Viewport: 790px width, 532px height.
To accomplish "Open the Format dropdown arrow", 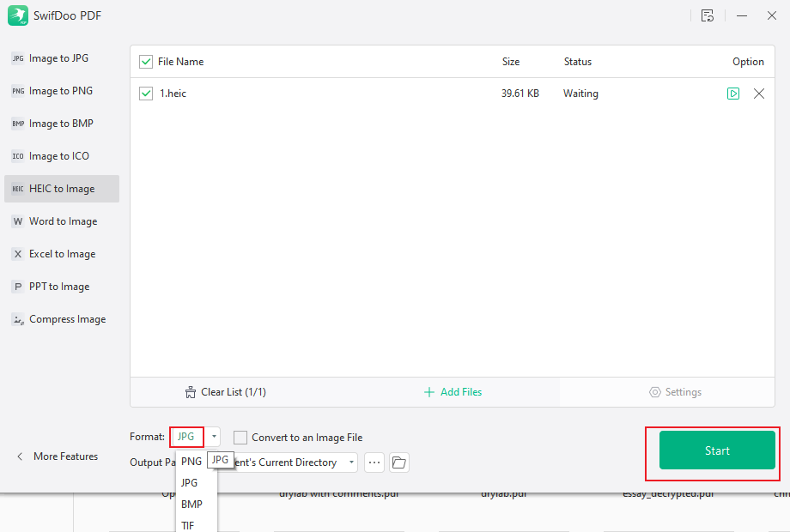I will (x=213, y=437).
